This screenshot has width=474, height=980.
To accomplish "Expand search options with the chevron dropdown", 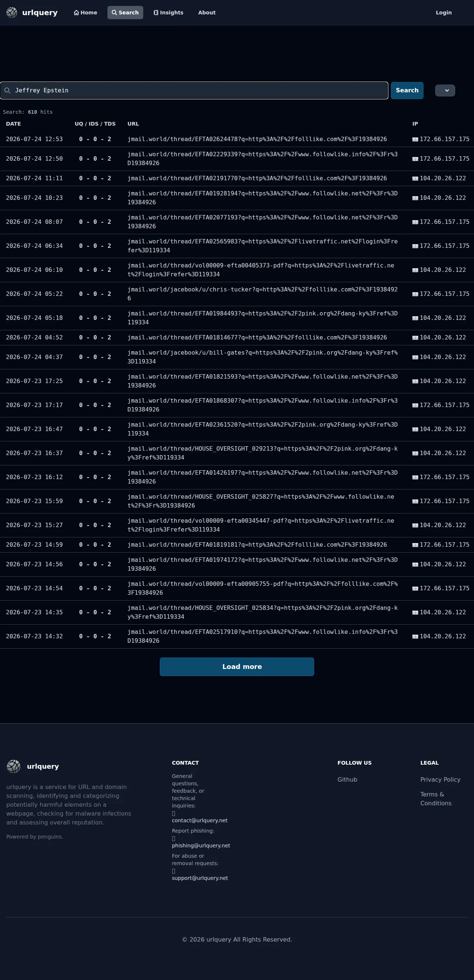I will (x=445, y=91).
